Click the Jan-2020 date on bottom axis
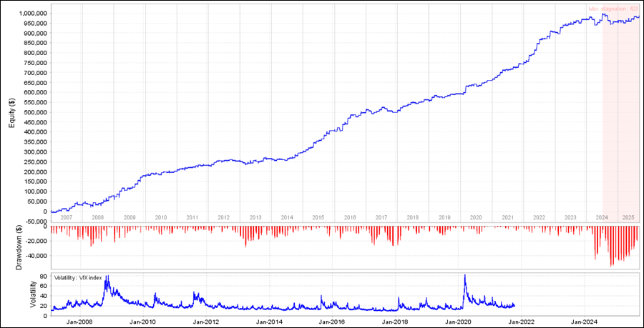Image resolution: width=644 pixels, height=328 pixels. (x=459, y=322)
